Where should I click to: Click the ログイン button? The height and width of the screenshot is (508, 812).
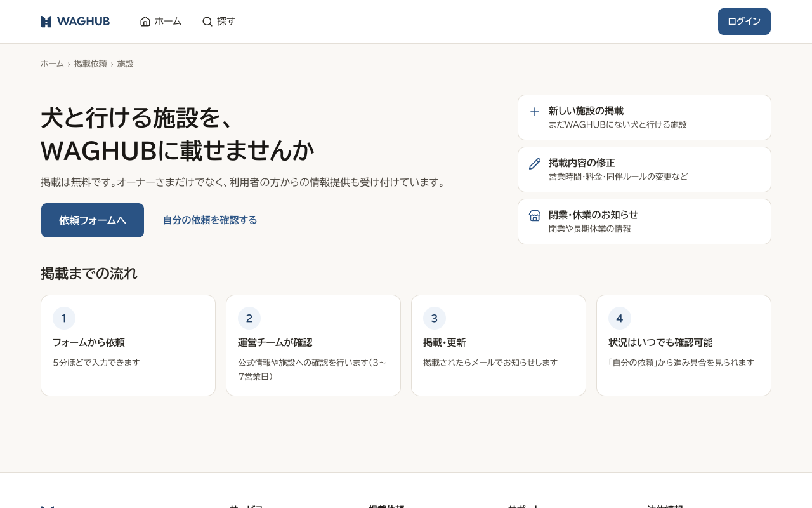(x=744, y=22)
